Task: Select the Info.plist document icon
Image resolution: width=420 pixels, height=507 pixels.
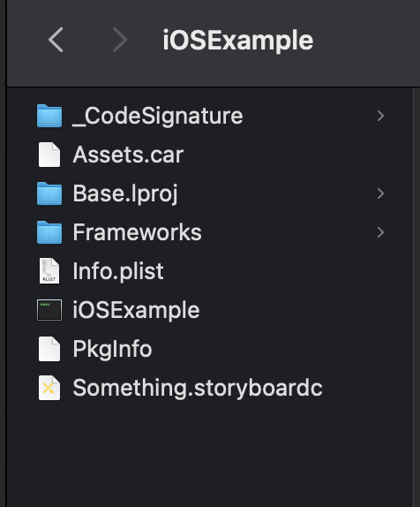Action: [49, 271]
